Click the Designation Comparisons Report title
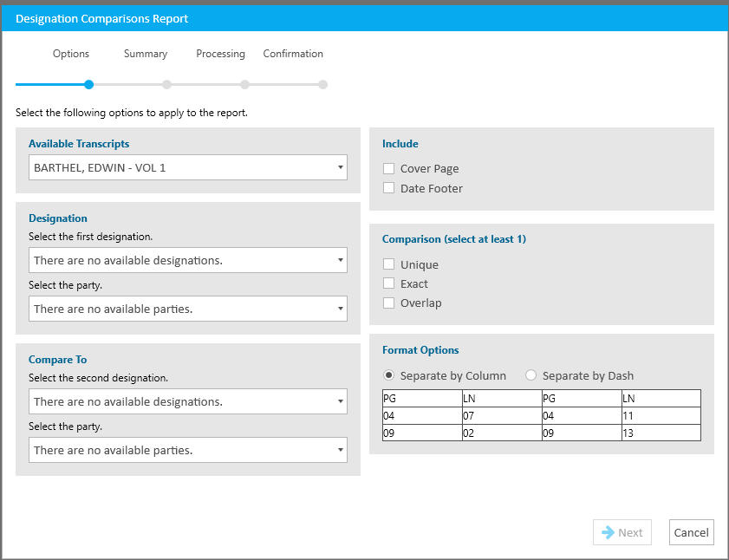729x560 pixels. 101,18
